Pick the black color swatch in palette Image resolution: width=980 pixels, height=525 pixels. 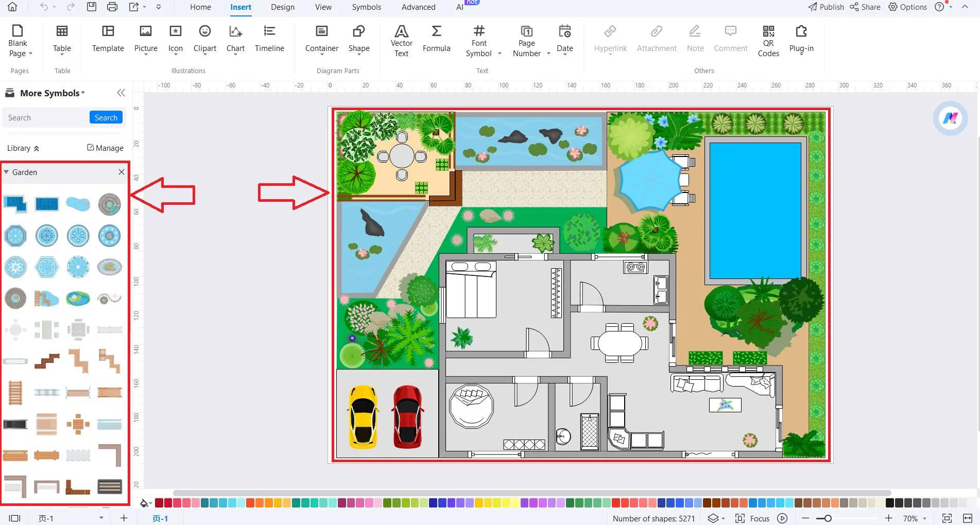[x=890, y=503]
